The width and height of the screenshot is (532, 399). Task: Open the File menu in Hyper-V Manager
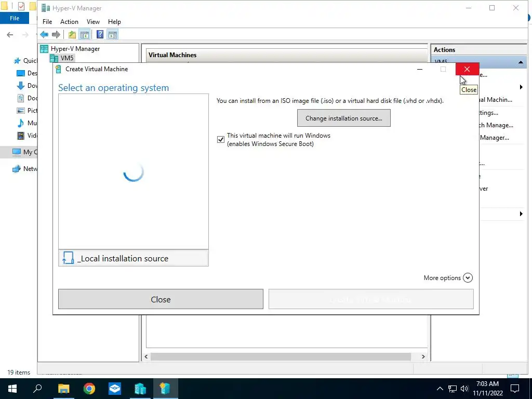click(47, 22)
